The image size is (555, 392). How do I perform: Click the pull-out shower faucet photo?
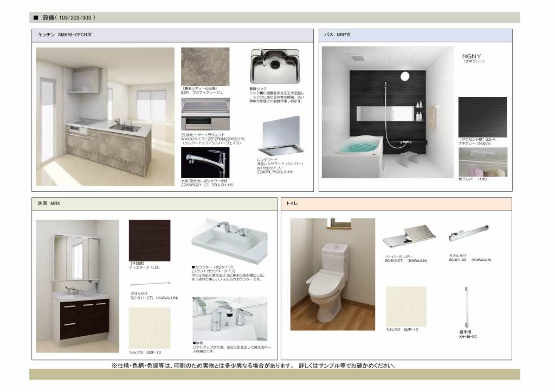(205, 162)
